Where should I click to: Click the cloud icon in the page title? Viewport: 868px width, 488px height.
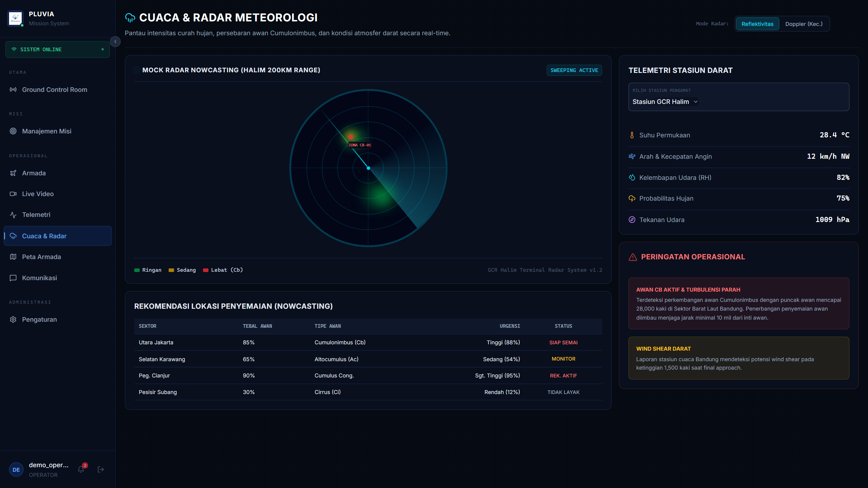click(x=130, y=18)
